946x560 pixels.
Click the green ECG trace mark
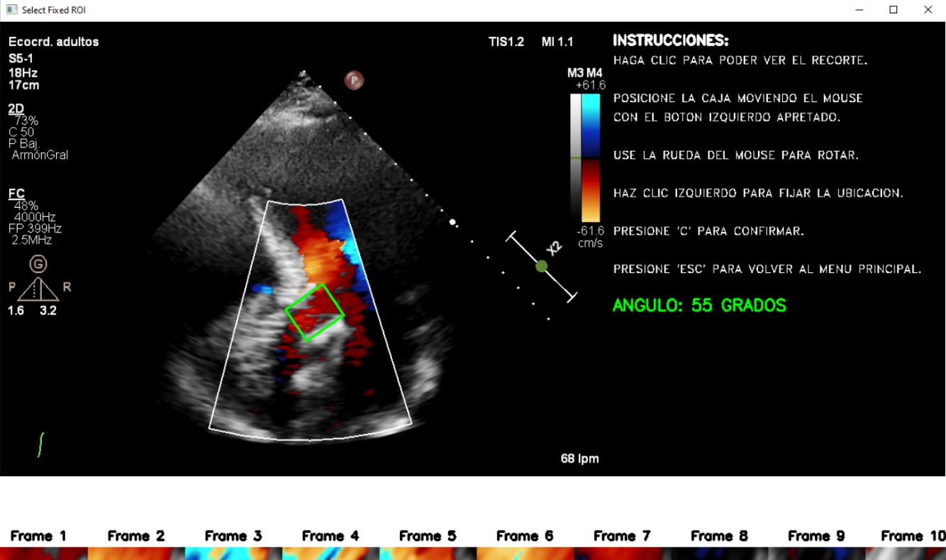click(40, 444)
